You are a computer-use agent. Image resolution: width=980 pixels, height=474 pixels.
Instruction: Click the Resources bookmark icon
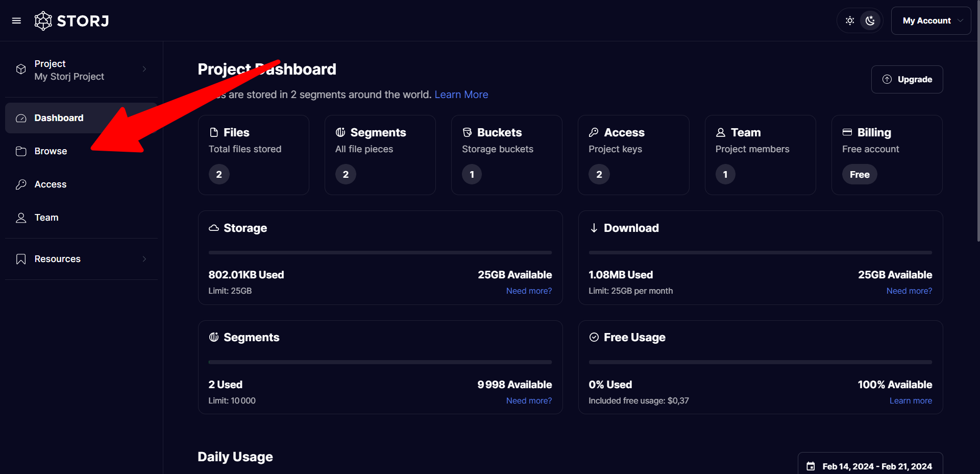[21, 259]
